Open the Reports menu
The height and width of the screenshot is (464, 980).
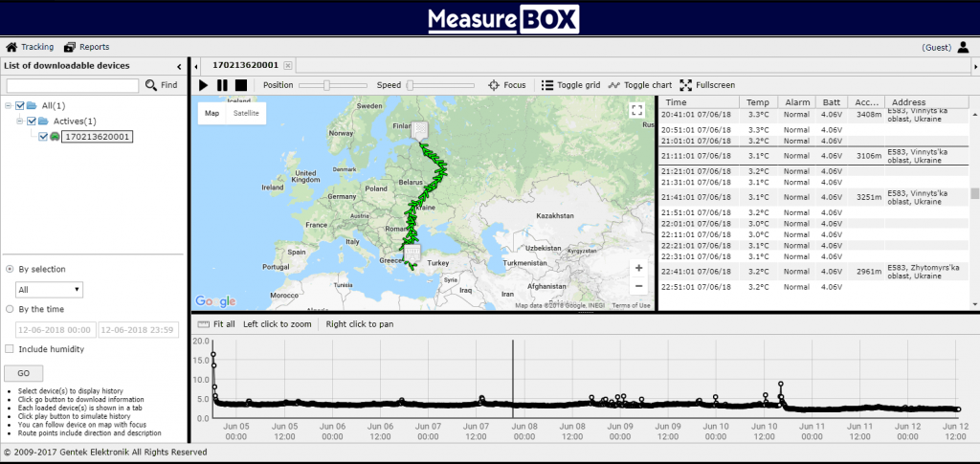click(x=86, y=47)
